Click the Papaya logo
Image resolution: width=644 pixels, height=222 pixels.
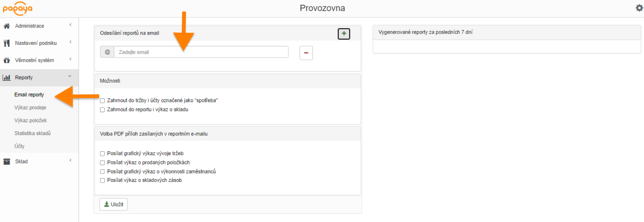pyautogui.click(x=17, y=8)
